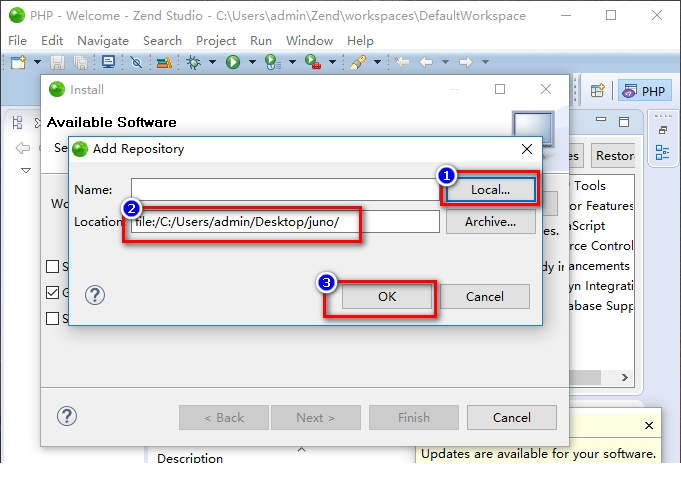Open the External Tools dropdown arrow
The height and width of the screenshot is (481, 681).
point(332,62)
